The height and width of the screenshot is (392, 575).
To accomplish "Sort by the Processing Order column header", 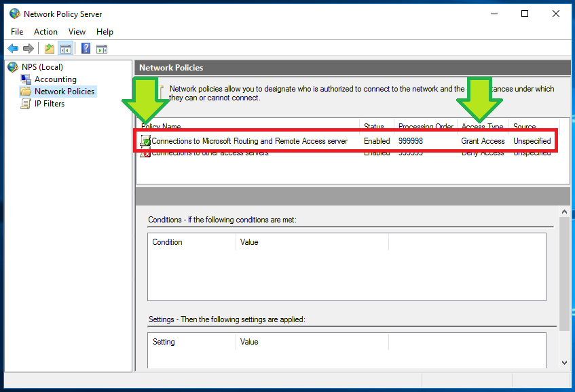I will click(x=426, y=125).
